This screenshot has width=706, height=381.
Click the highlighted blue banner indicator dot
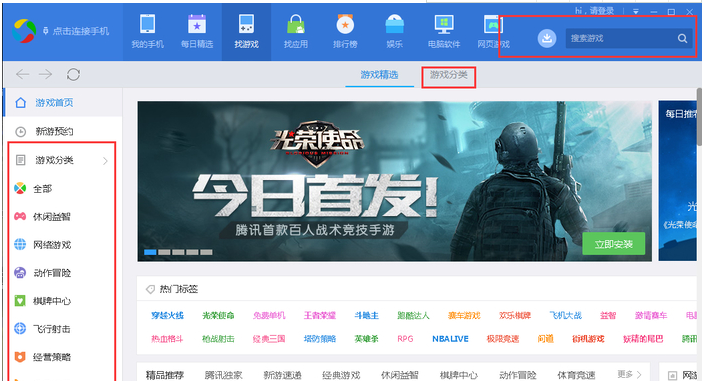(x=150, y=252)
